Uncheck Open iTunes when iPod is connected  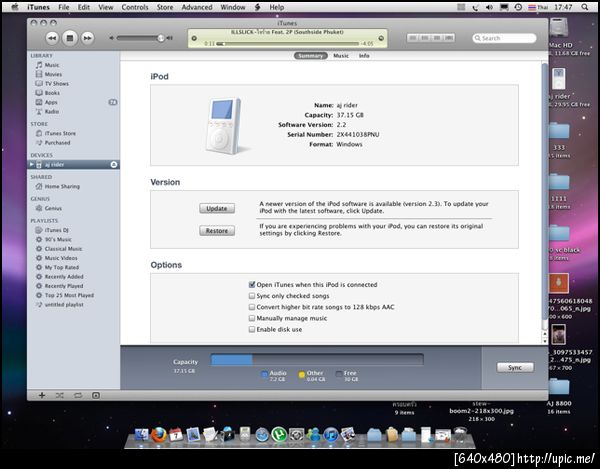point(252,285)
